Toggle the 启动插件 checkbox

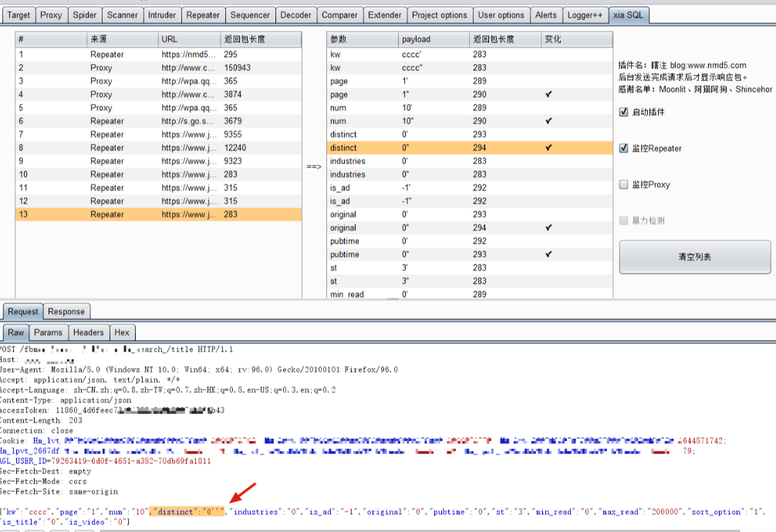click(623, 112)
